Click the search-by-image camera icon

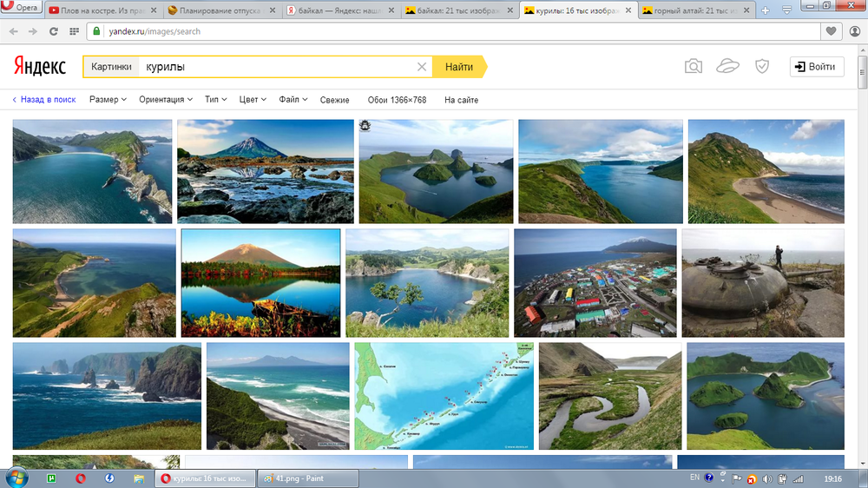(693, 67)
